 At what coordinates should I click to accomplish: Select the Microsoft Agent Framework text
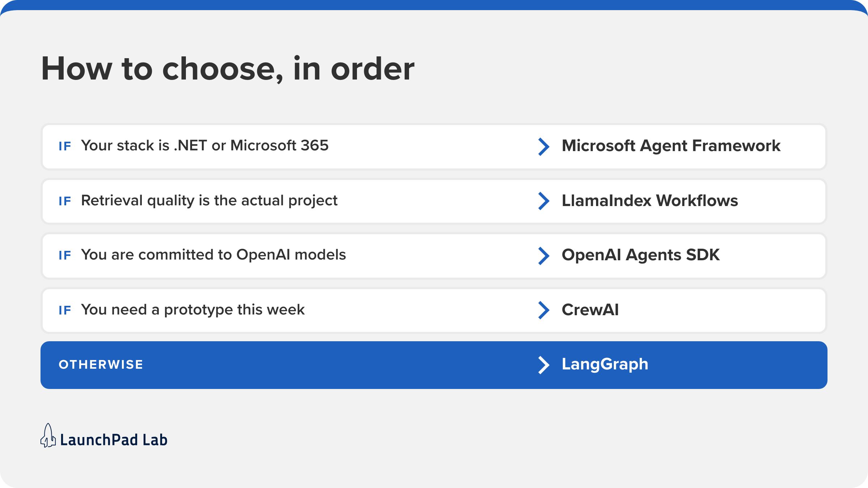671,146
